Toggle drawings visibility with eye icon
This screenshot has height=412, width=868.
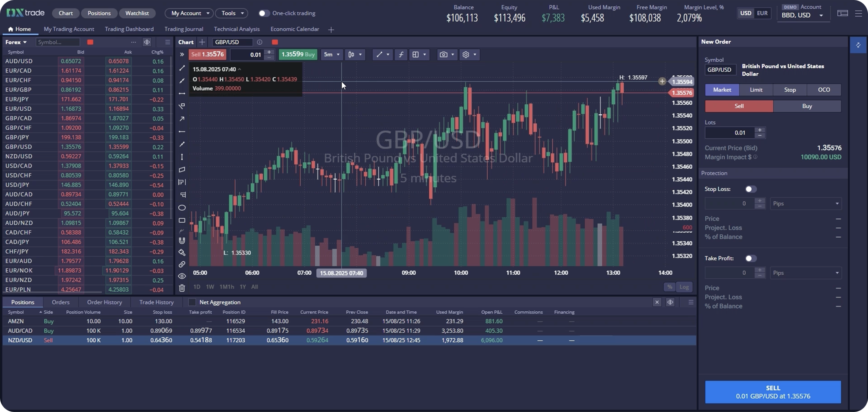182,276
